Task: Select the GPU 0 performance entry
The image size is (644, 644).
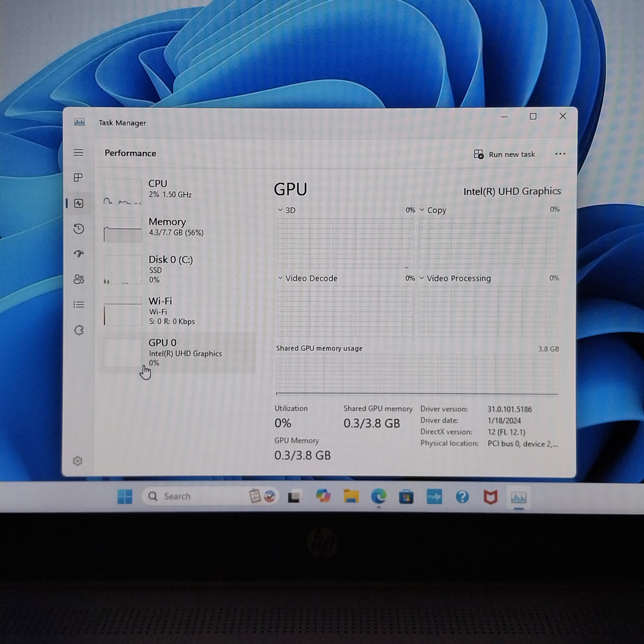Action: (x=177, y=353)
